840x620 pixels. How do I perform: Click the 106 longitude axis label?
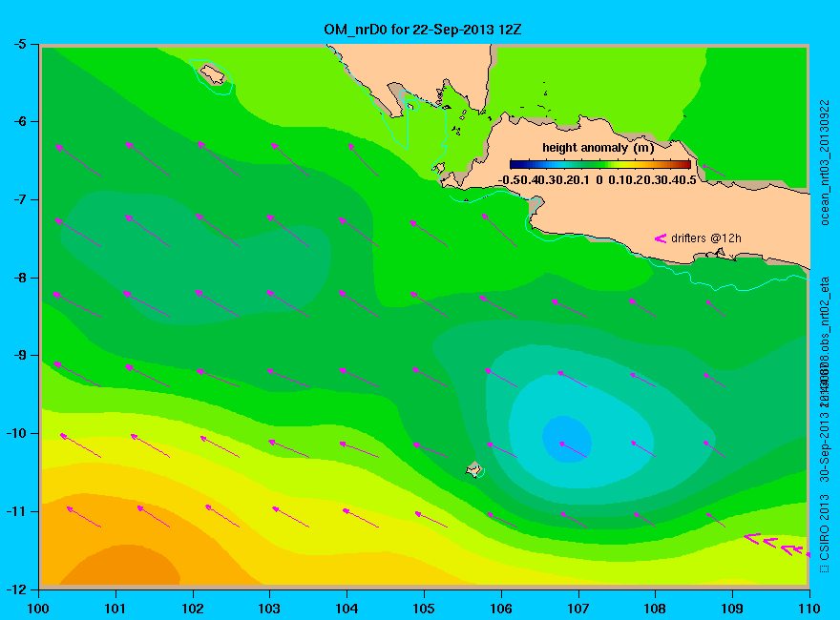(501, 609)
